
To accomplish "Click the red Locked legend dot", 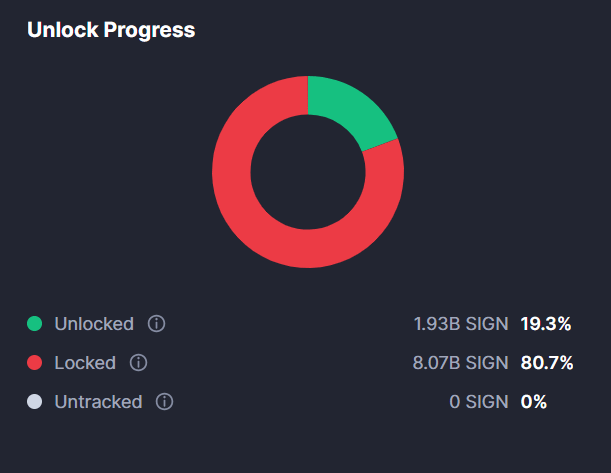I will pos(35,363).
